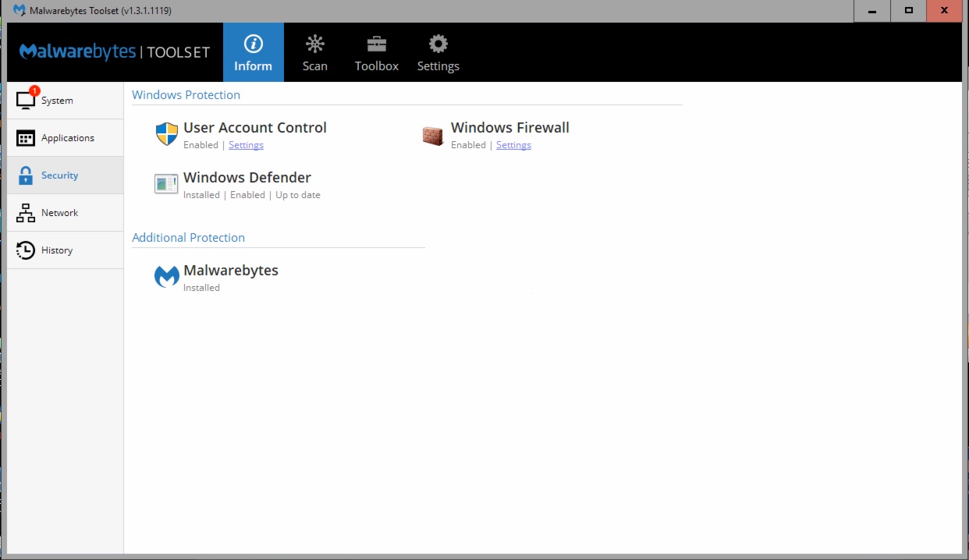Image resolution: width=969 pixels, height=560 pixels.
Task: Click the Malwarebytes Toolset logo
Action: (x=115, y=51)
